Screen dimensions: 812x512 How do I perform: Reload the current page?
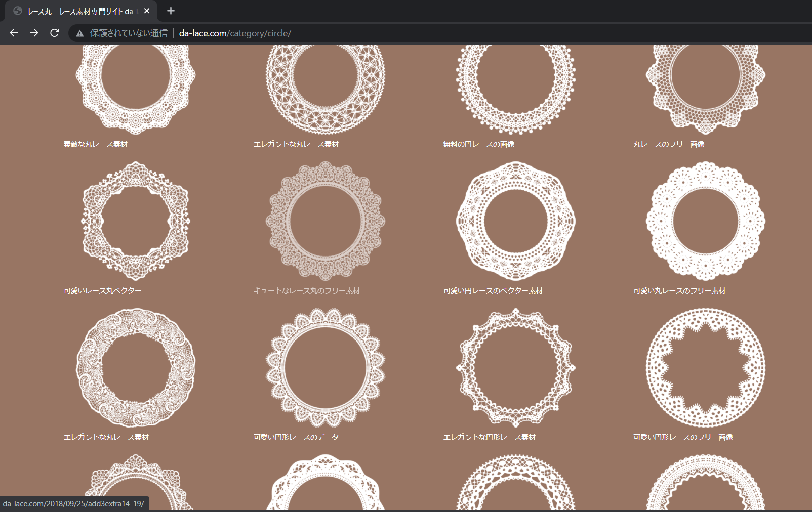[55, 33]
